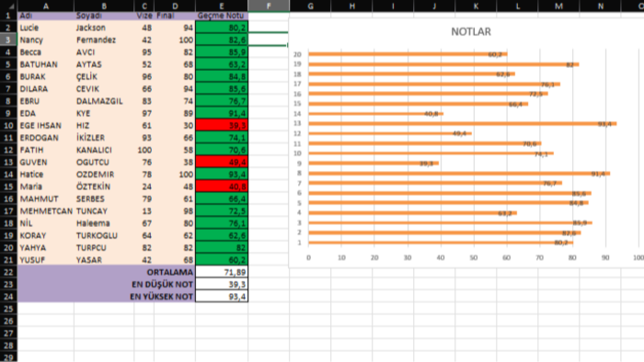Click Vize value 100 in row 12
Image resolution: width=644 pixels, height=362 pixels.
[144, 150]
